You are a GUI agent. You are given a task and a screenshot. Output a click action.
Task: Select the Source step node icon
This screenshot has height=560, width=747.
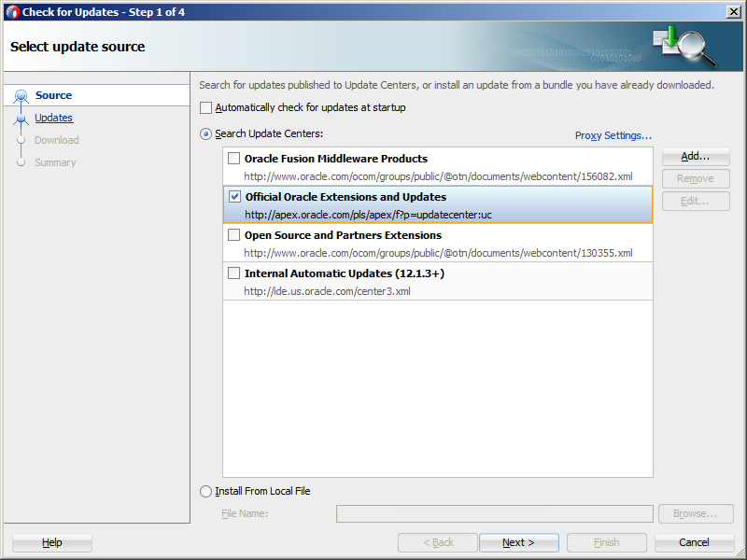point(21,96)
